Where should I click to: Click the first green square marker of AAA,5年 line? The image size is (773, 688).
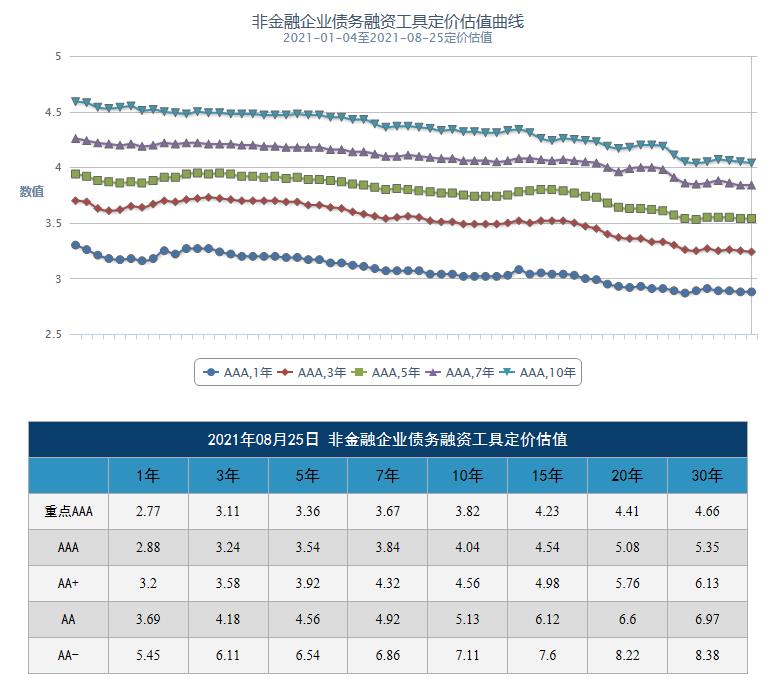pyautogui.click(x=76, y=174)
